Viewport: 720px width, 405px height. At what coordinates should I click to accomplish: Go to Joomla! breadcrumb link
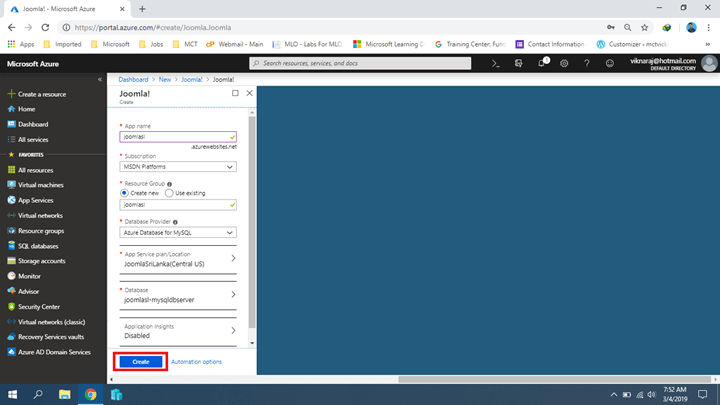(191, 79)
